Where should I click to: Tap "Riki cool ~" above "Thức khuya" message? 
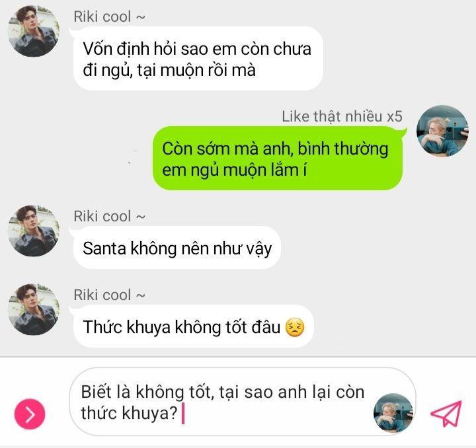pyautogui.click(x=109, y=295)
